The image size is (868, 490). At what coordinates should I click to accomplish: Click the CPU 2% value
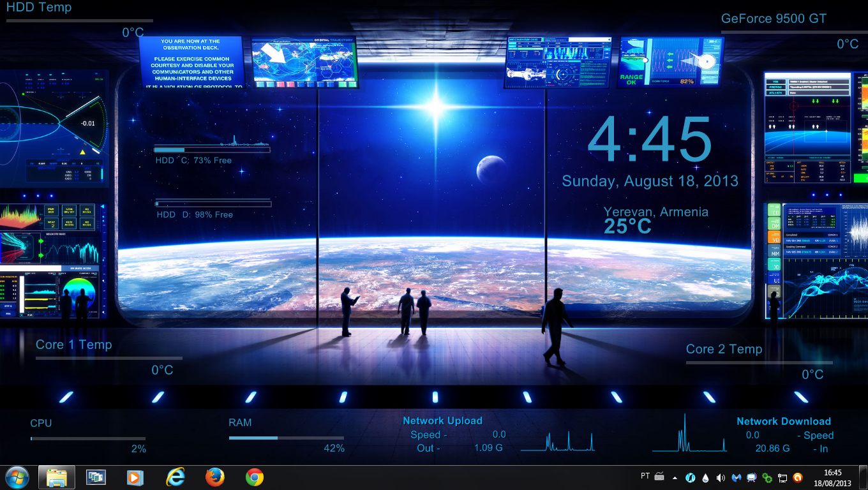138,449
